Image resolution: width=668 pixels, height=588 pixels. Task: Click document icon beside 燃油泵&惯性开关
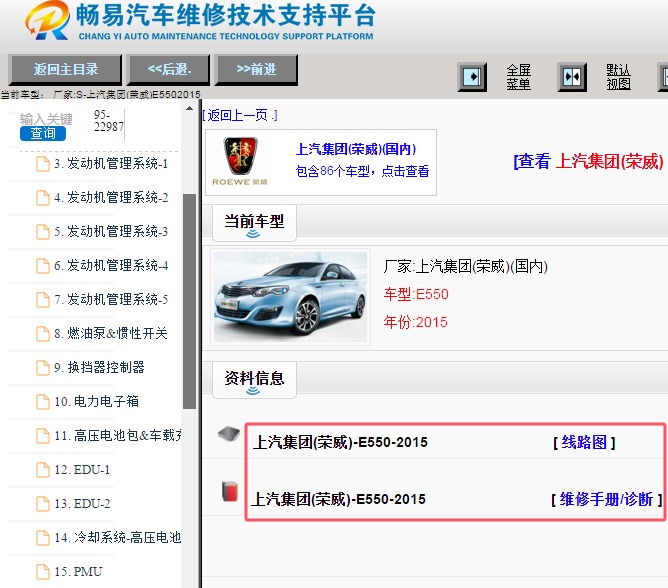[43, 334]
